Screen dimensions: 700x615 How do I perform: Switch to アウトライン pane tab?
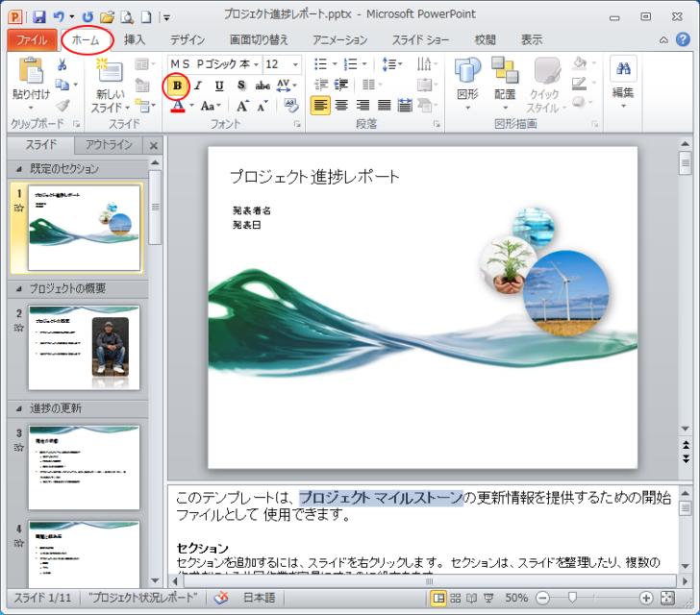coord(109,145)
